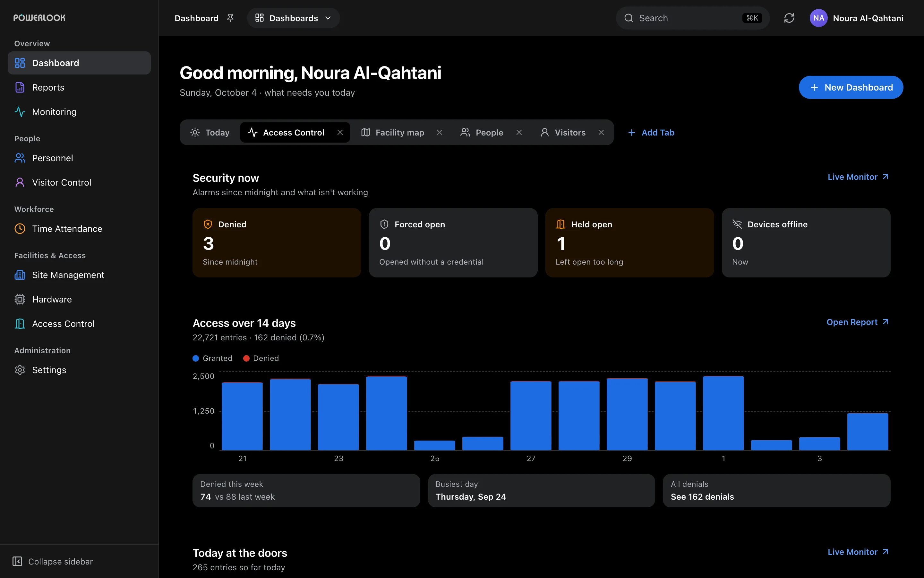
Task: Switch to the Today tab
Action: pyautogui.click(x=210, y=133)
